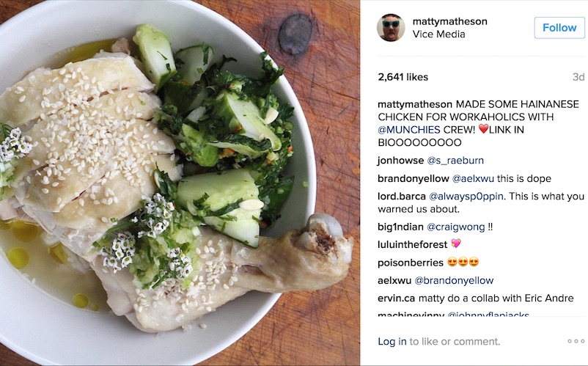Viewport: 588px width, 366px height.
Task: Click mattymatheson's profile avatar
Action: pos(391,27)
